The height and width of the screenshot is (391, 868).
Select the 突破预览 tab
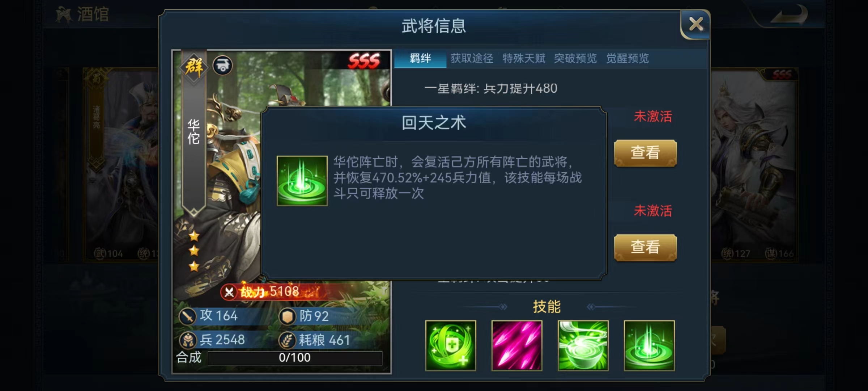575,58
